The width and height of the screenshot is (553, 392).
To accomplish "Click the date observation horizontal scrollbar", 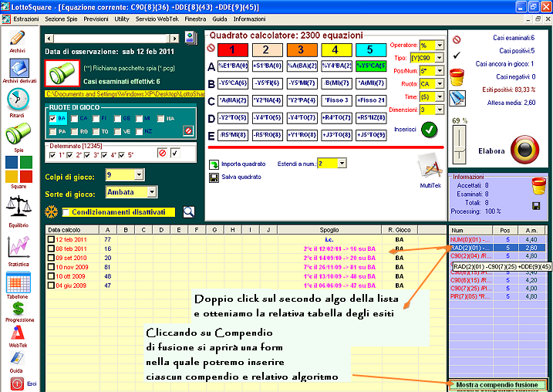I will tap(113, 38).
